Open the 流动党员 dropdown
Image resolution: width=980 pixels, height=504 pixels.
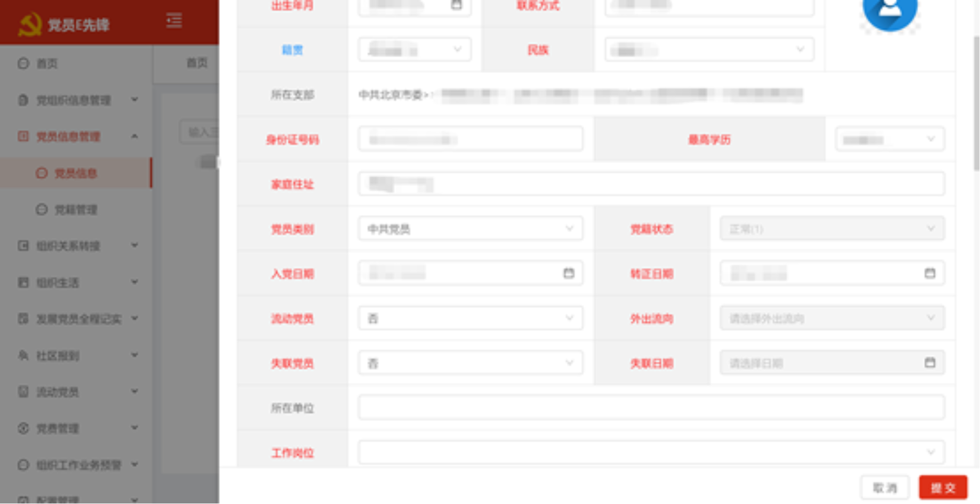click(470, 318)
